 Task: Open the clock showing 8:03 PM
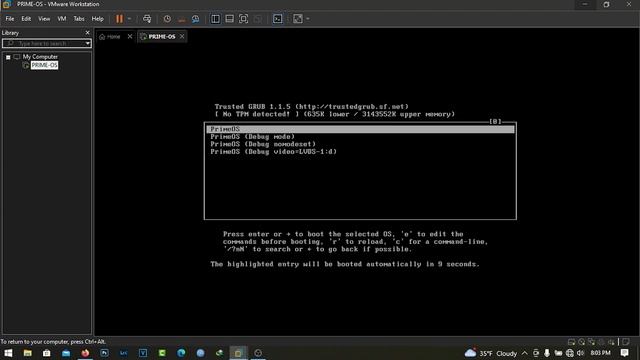[600, 353]
